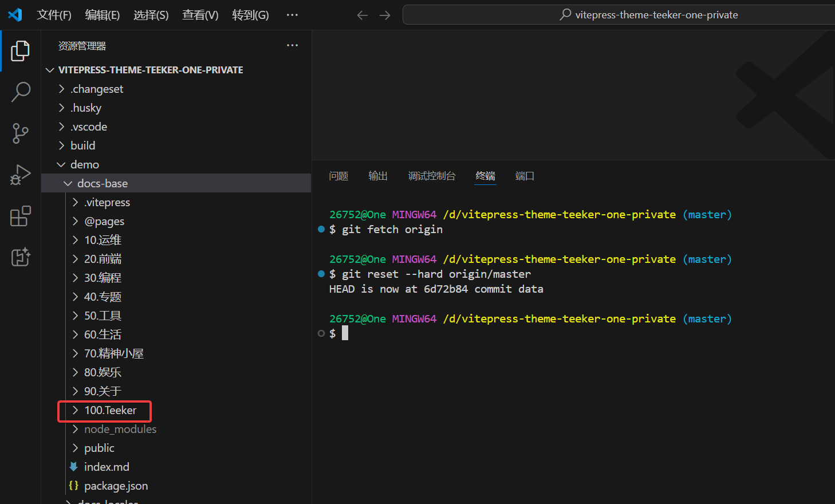
Task: Click the 'git reset --hard origin/master' command
Action: coord(436,274)
